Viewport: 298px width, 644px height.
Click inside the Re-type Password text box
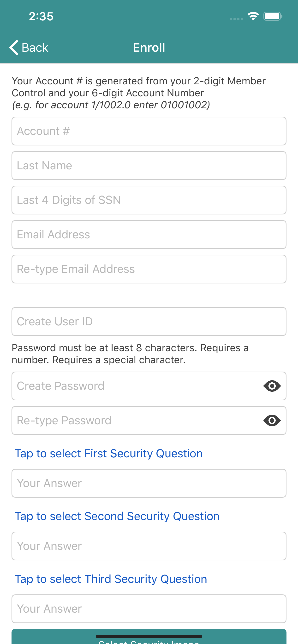point(137,420)
